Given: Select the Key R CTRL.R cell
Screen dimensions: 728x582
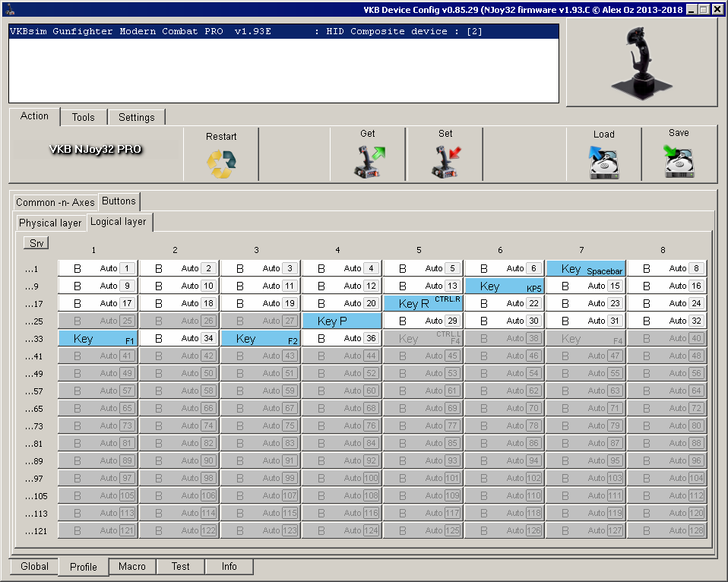Looking at the screenshot, I should tap(423, 304).
